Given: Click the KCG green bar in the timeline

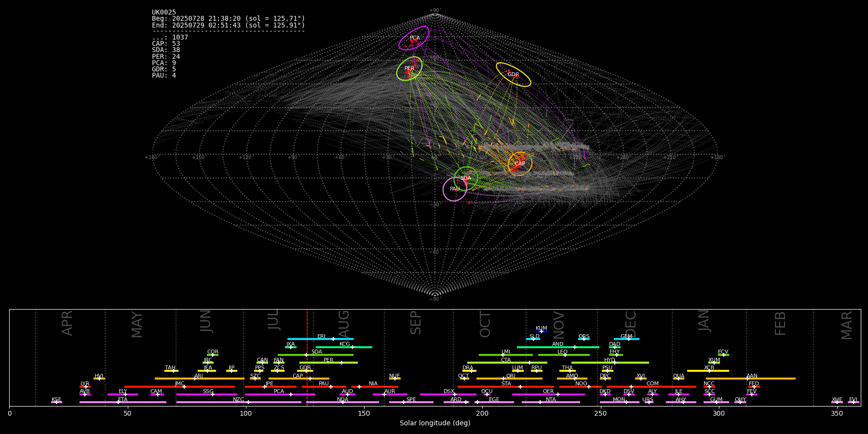Looking at the screenshot, I should (344, 347).
